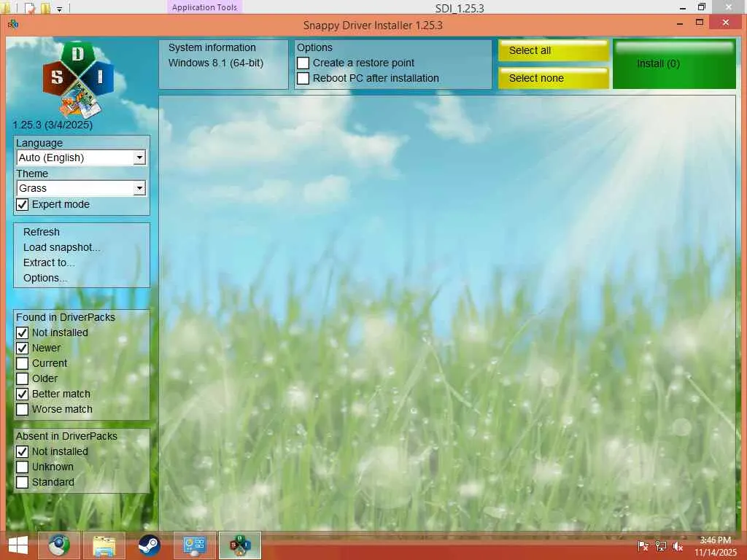Maximize the Snappy Driver Installer window

[700, 23]
